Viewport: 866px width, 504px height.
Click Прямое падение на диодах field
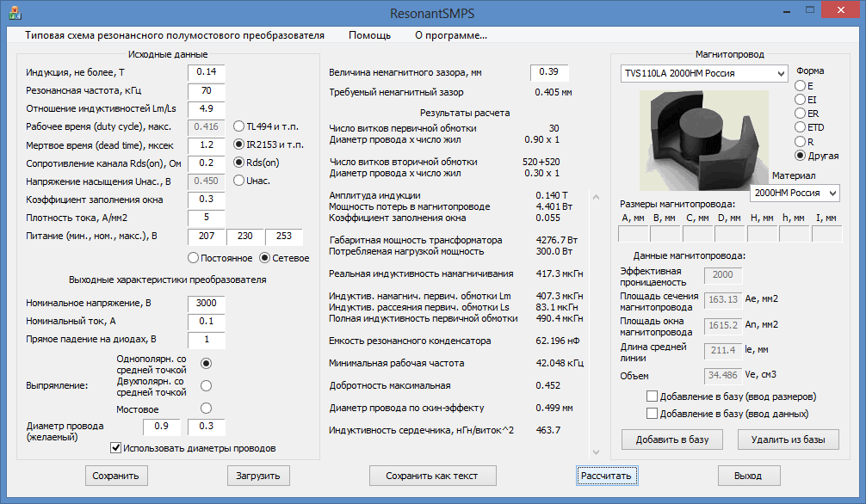pos(206,340)
